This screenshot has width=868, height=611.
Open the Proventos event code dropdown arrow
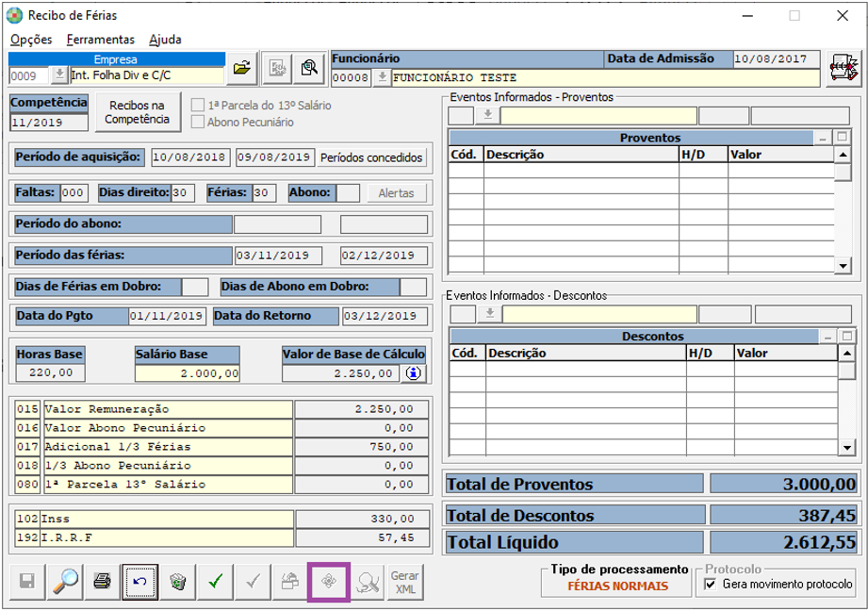pyautogui.click(x=487, y=115)
